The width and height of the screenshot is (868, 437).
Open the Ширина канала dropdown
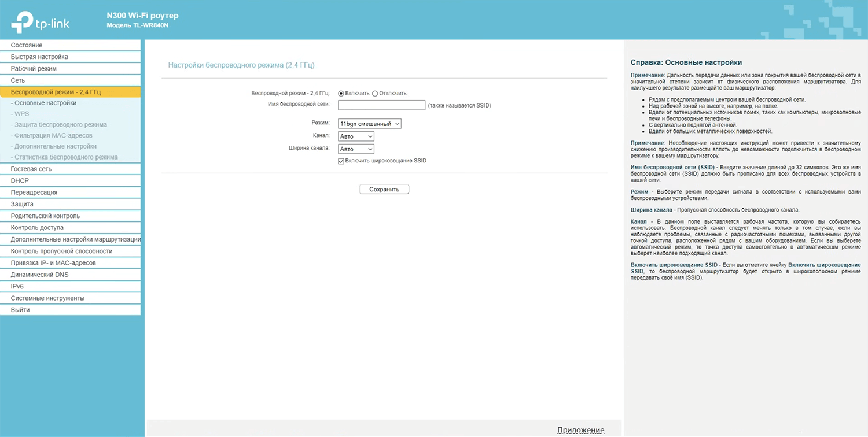tap(356, 149)
